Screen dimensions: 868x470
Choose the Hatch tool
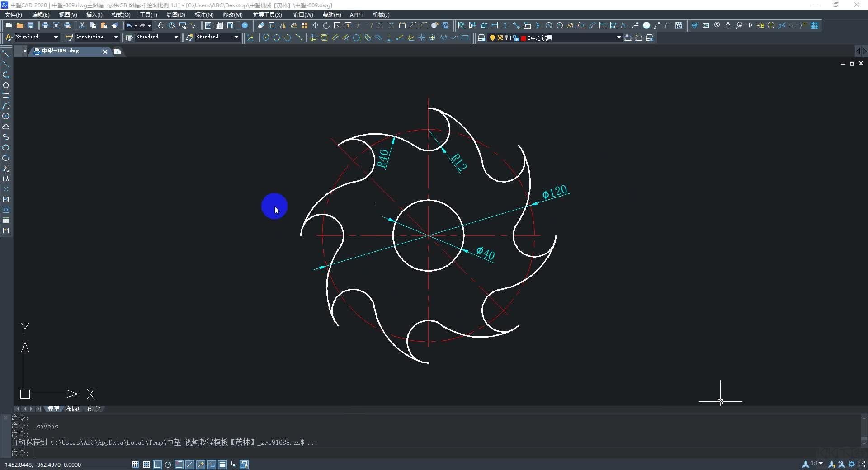click(6, 199)
